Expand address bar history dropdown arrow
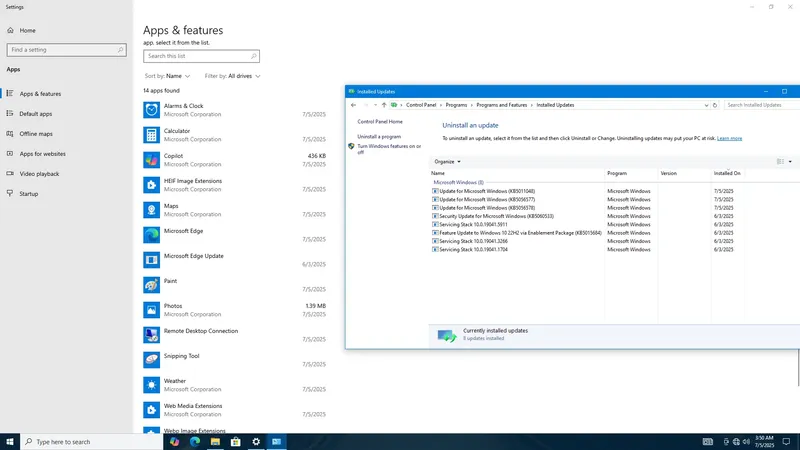This screenshot has height=450, width=800. tap(706, 105)
